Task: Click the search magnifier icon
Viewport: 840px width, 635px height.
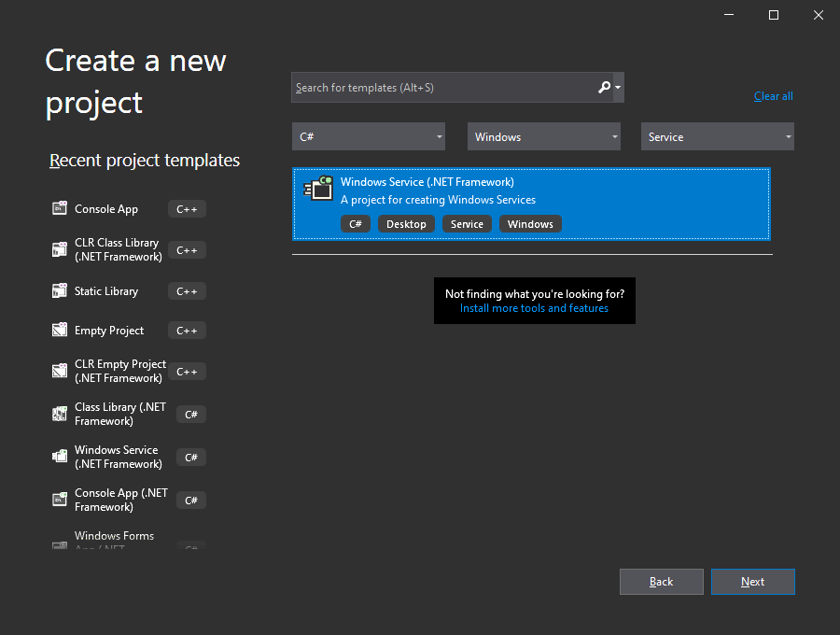Action: pos(604,87)
